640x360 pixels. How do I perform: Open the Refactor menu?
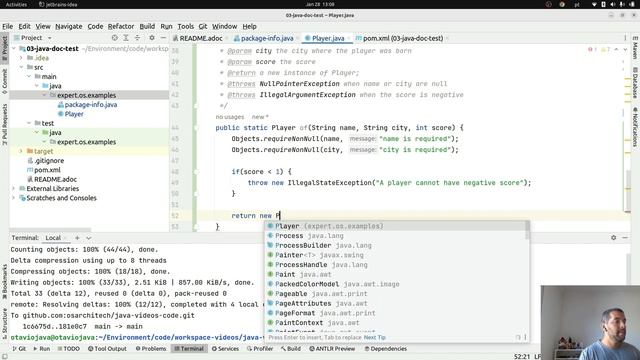coord(121,26)
